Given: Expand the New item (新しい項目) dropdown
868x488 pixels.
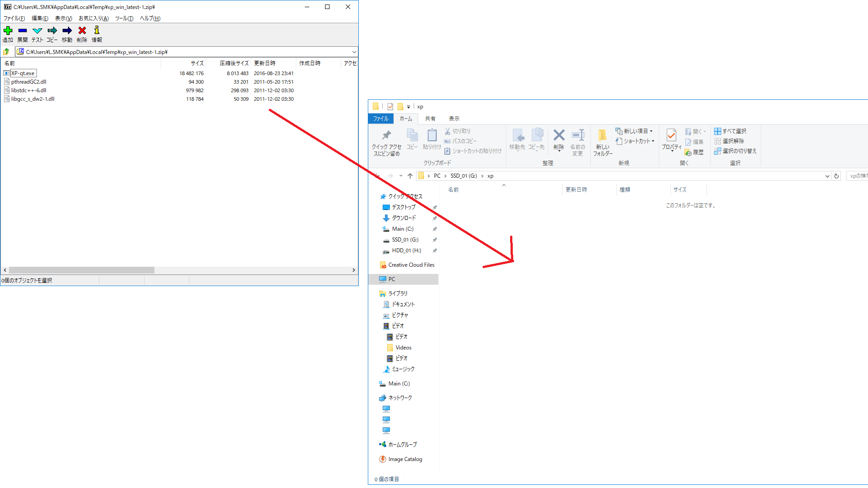Looking at the screenshot, I should click(x=651, y=131).
